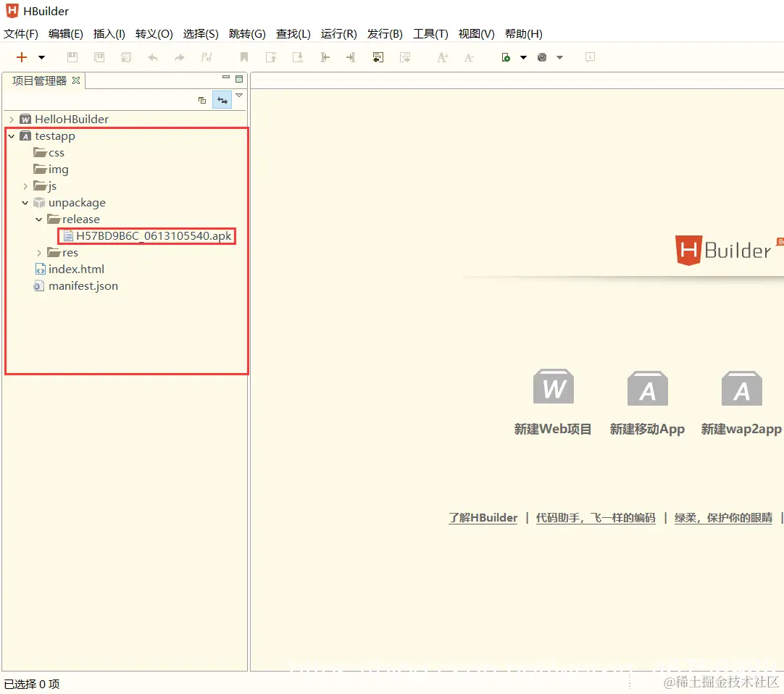Select manifest.json in the tree
Image resolution: width=784 pixels, height=694 pixels.
(76, 286)
